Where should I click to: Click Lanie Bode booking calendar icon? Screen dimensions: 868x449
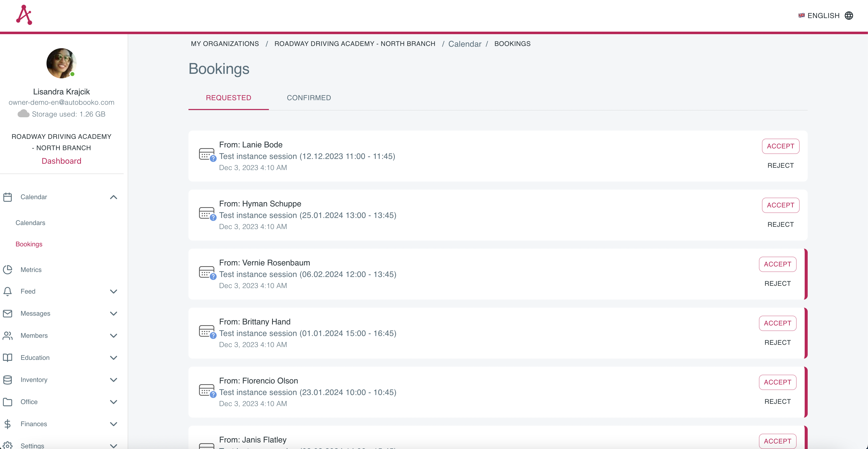(207, 155)
